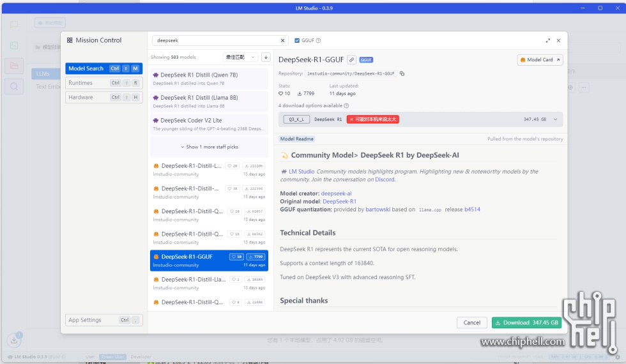Click the settings gear in status bar
626x364 pixels.
point(618,357)
